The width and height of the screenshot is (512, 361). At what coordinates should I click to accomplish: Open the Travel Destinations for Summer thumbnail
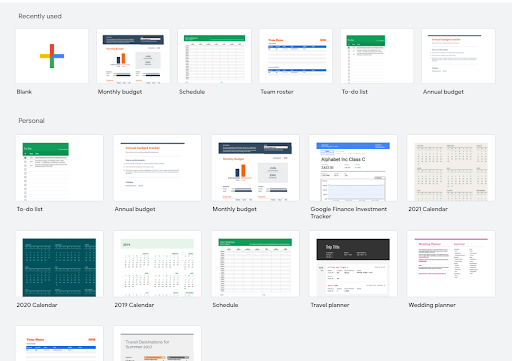[x=157, y=344]
